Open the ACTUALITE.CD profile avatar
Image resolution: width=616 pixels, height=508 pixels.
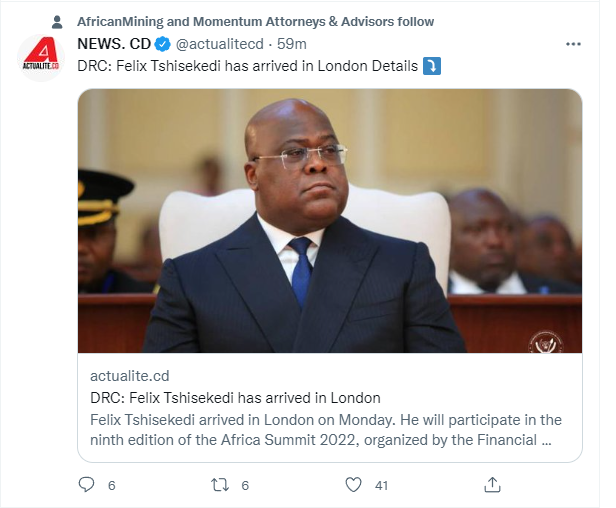42,58
